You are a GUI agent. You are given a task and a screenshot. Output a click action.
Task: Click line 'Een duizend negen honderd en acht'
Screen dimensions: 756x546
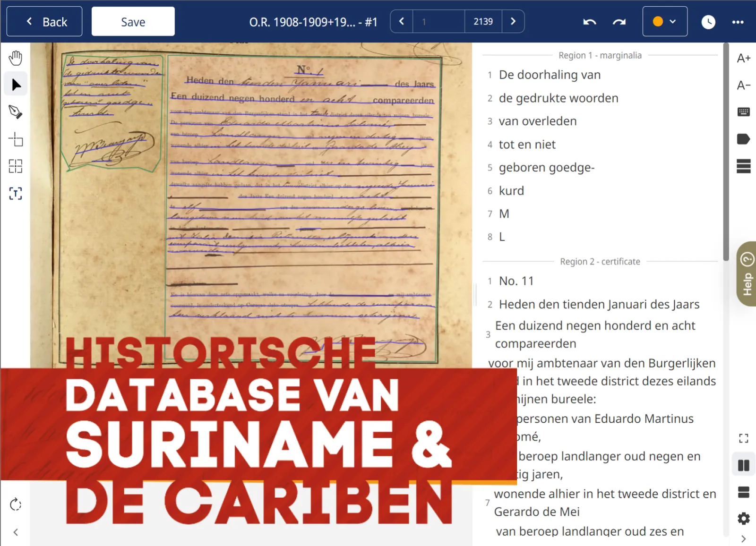pyautogui.click(x=595, y=325)
